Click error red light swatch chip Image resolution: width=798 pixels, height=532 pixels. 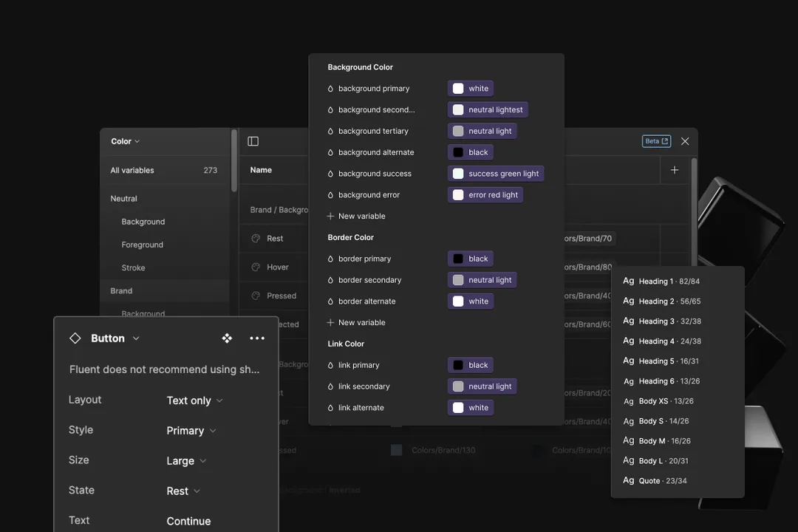click(485, 195)
